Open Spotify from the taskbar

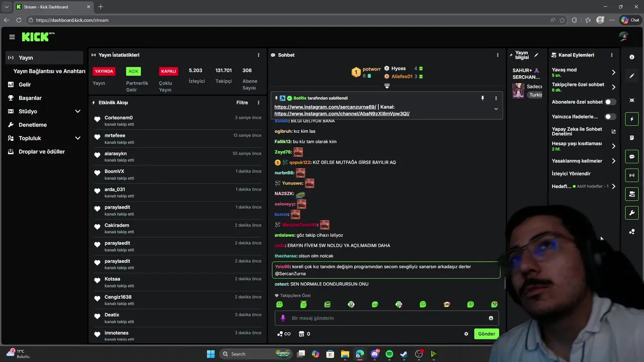click(389, 354)
